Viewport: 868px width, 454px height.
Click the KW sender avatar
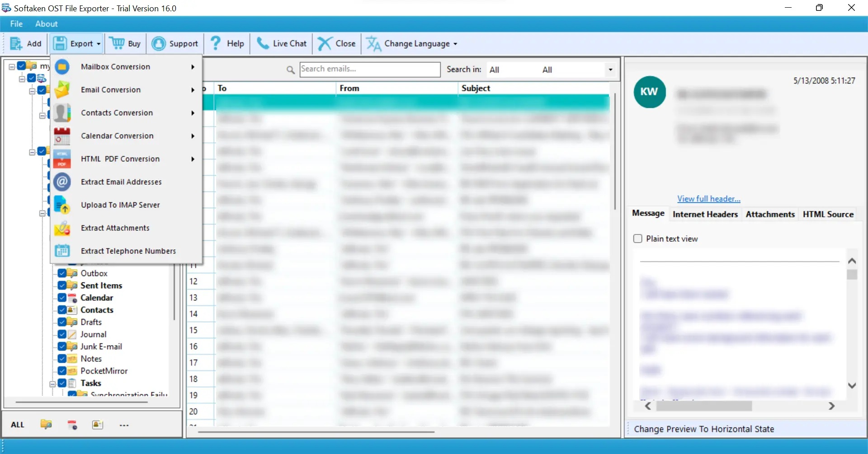(650, 92)
